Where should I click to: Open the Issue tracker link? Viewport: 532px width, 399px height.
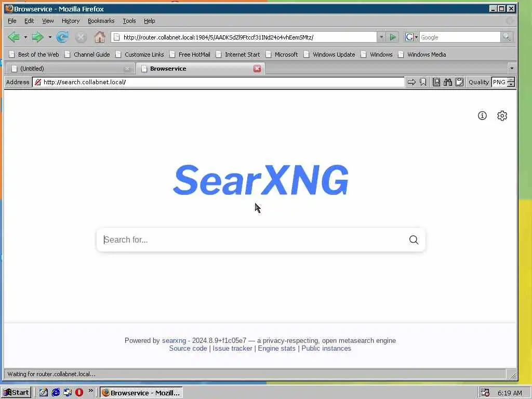pos(232,349)
